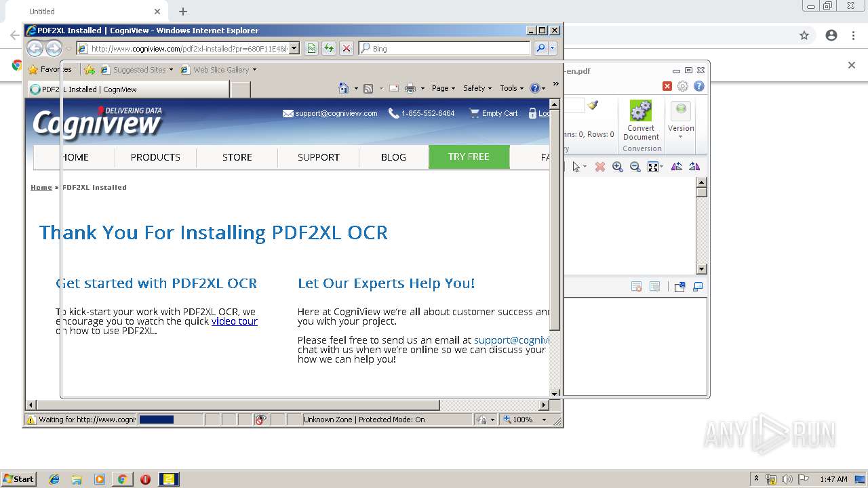Open PRODUCTS in Cogniview navigation
The height and width of the screenshot is (488, 868).
click(x=155, y=157)
